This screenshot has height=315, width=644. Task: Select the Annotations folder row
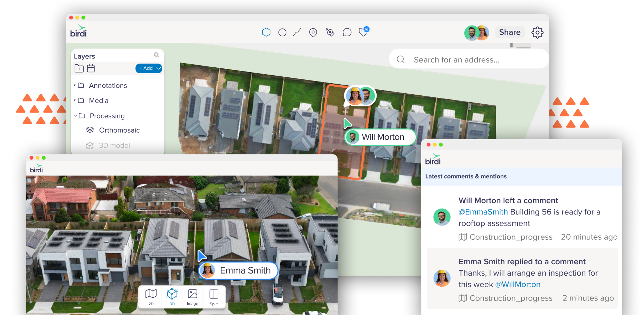click(x=117, y=85)
